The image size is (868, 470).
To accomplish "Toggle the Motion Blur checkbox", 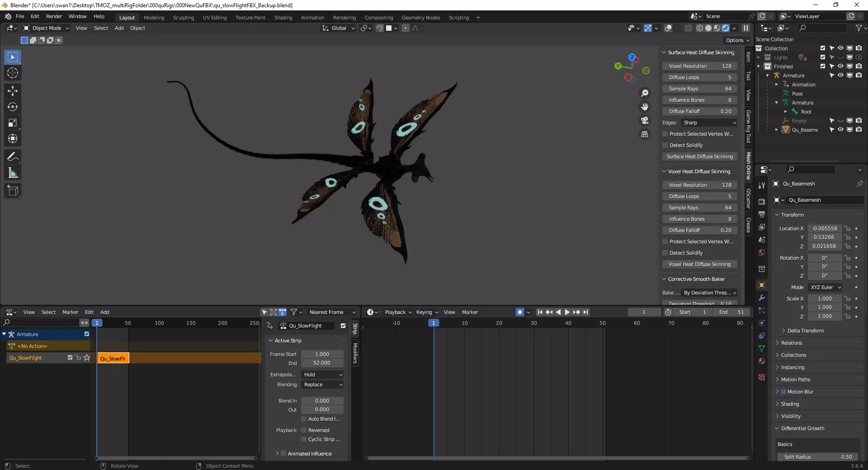I will click(783, 392).
